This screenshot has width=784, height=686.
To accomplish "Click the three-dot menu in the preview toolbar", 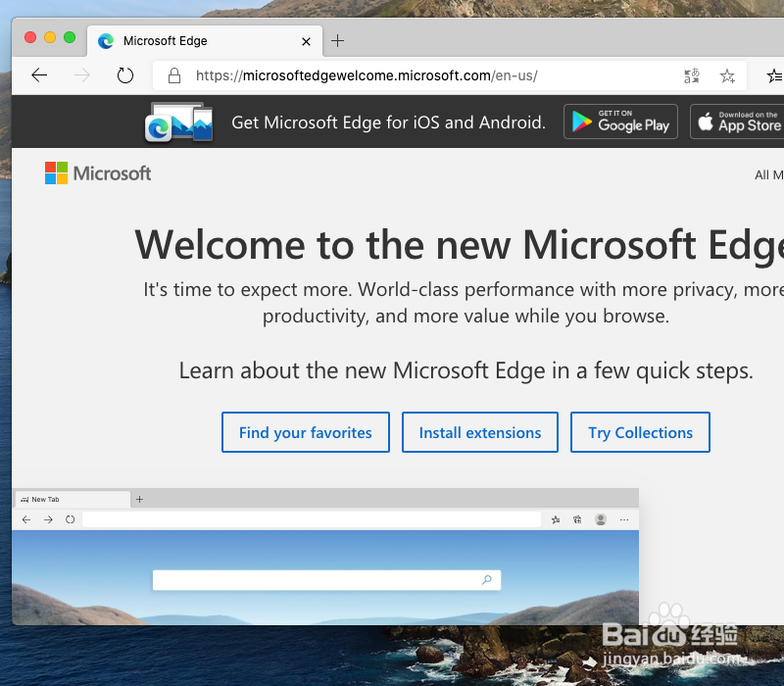I will click(x=624, y=520).
